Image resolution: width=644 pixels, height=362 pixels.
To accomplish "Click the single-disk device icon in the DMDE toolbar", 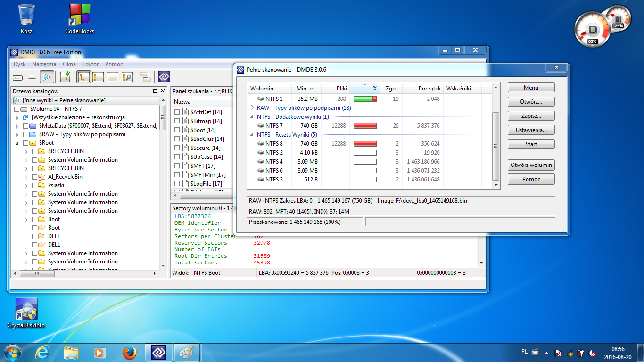I will click(x=18, y=77).
